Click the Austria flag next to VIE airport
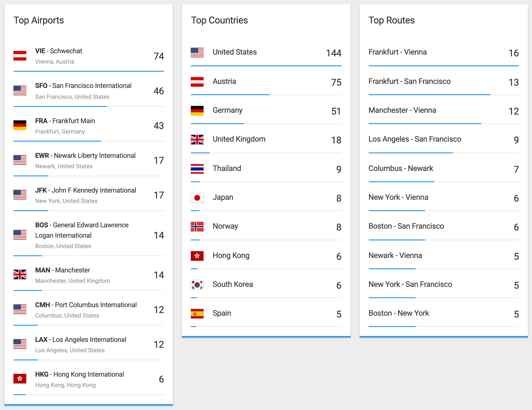The height and width of the screenshot is (410, 532). (20, 56)
